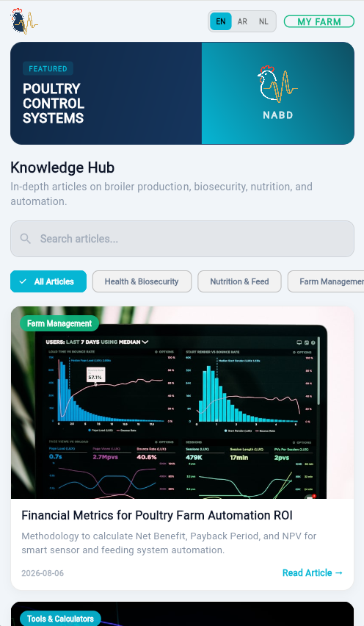This screenshot has height=626, width=364.
Task: Click checkmark icon on All Articles chip
Action: click(23, 281)
